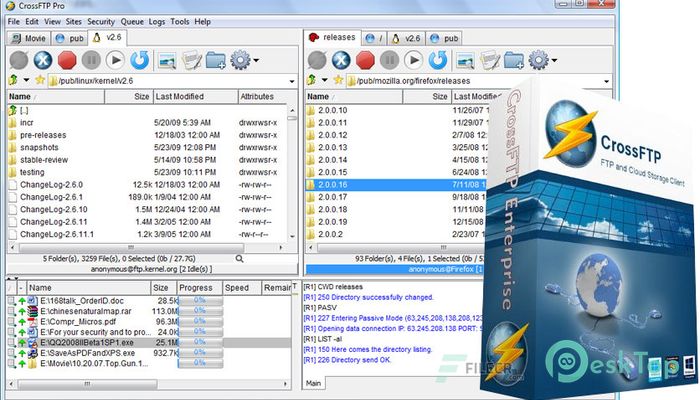Viewport: 700px width, 400px height.
Task: Click right pane favorites star icon
Action: pos(338,80)
